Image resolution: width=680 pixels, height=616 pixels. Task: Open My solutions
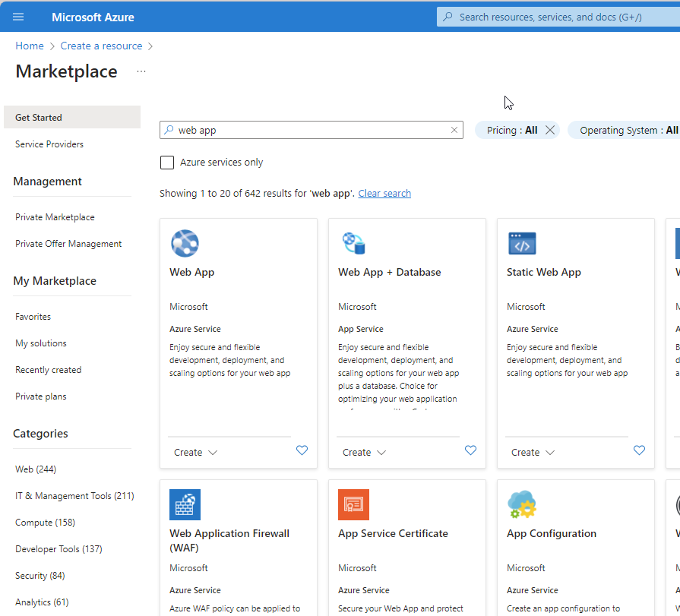(x=41, y=343)
